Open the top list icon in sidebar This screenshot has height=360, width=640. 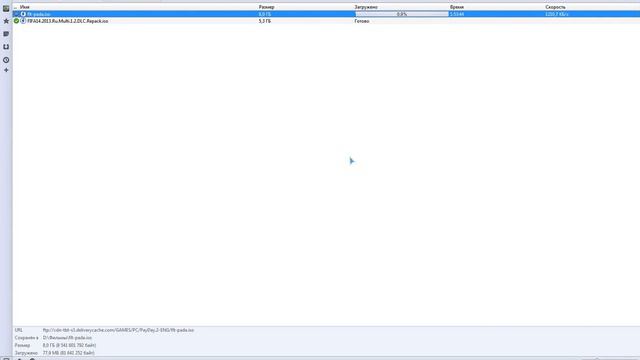6,8
